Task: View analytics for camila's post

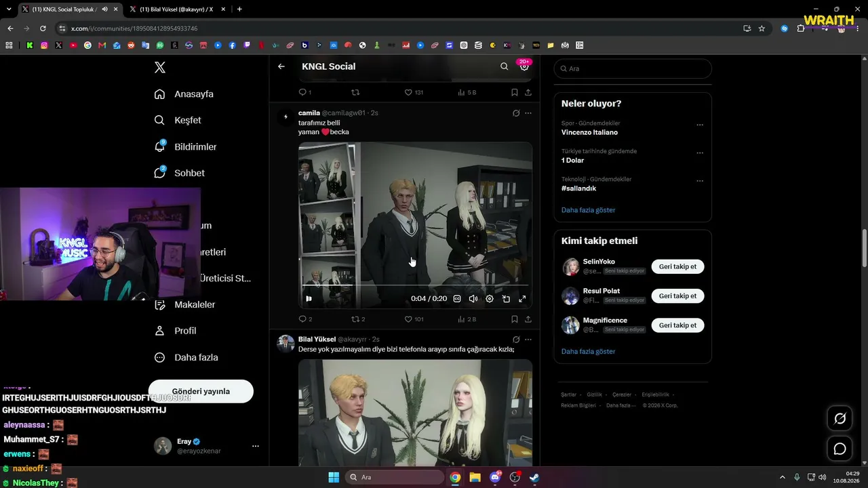Action: (461, 319)
